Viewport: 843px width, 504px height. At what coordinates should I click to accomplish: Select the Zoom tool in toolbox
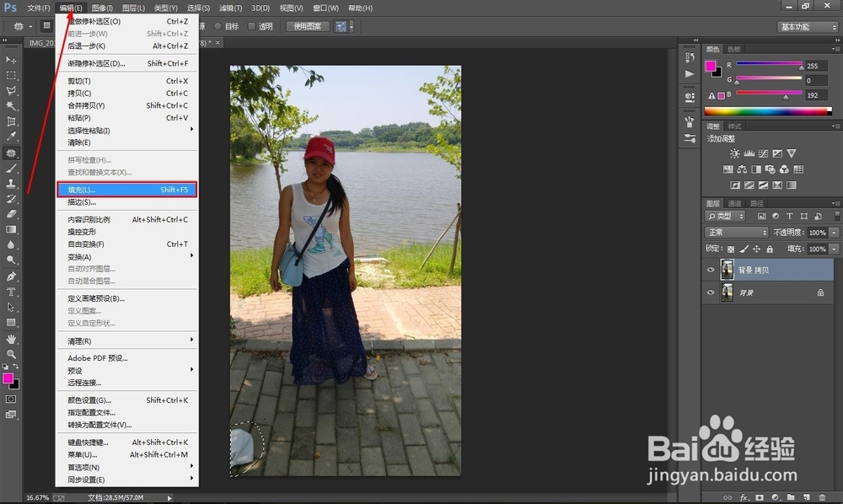(11, 354)
